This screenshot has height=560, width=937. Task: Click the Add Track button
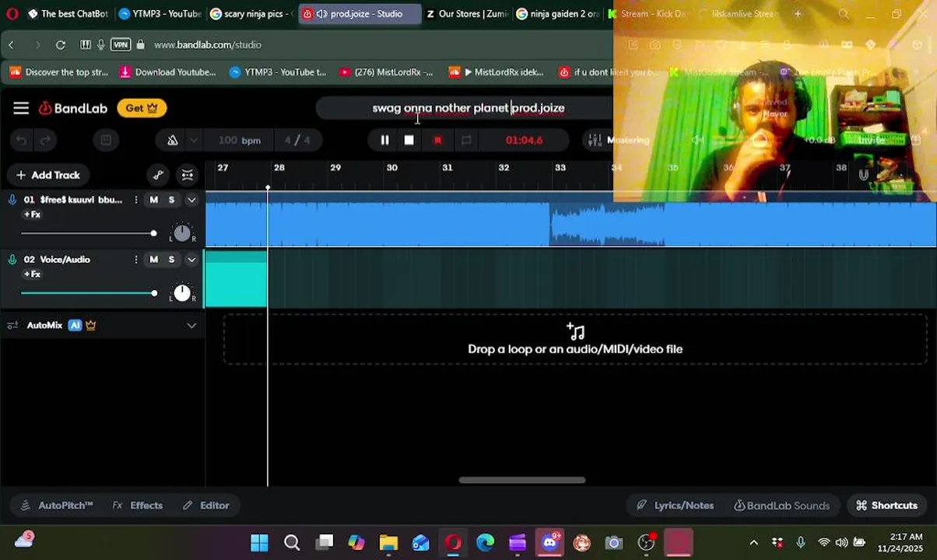click(x=47, y=175)
